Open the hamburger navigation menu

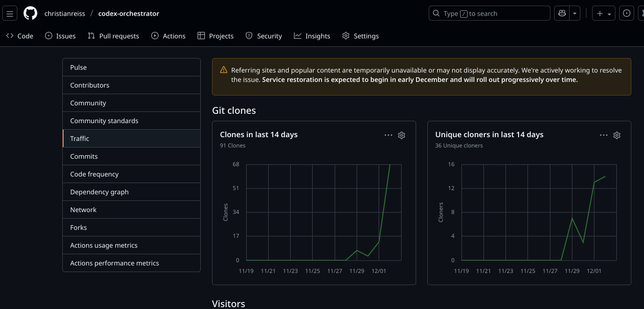pos(10,14)
